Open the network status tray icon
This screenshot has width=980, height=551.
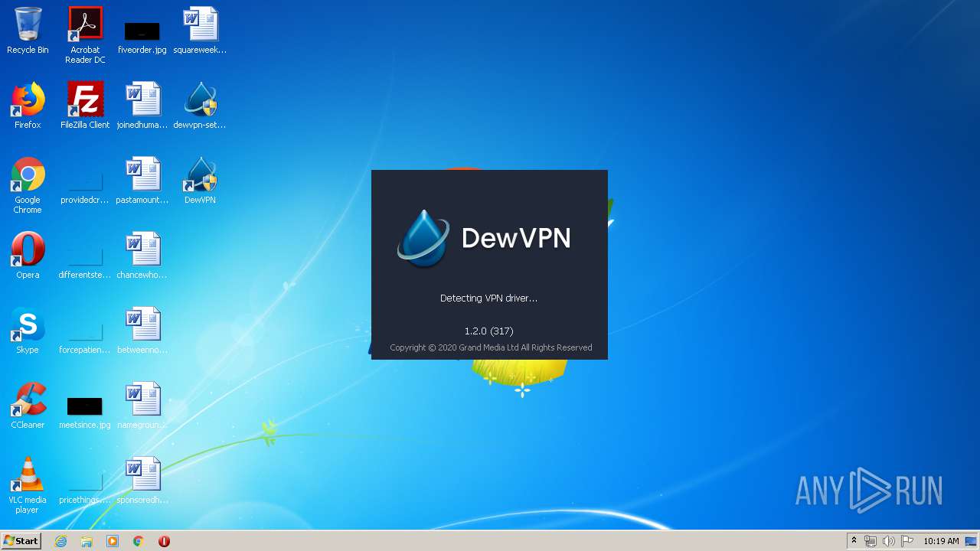871,541
